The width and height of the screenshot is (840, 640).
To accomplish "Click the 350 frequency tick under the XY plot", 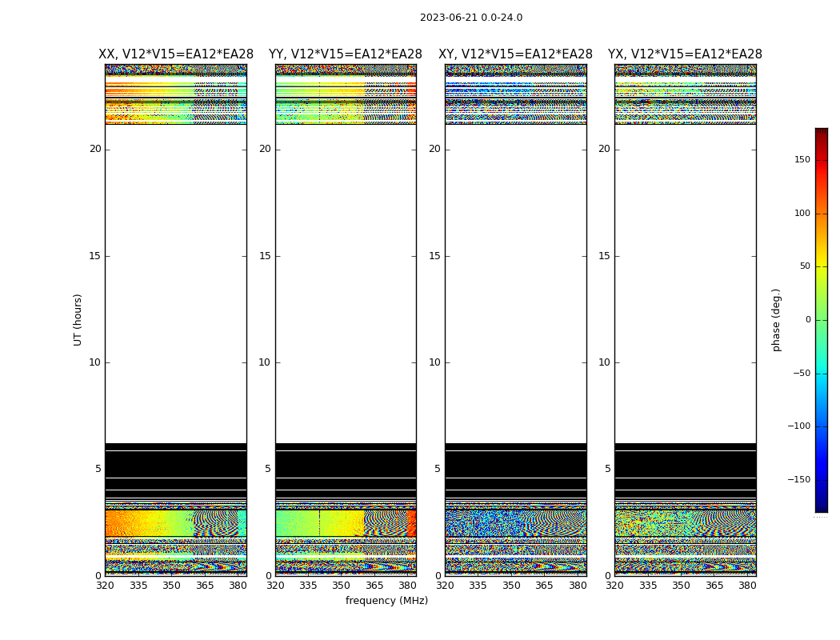I will tap(511, 586).
